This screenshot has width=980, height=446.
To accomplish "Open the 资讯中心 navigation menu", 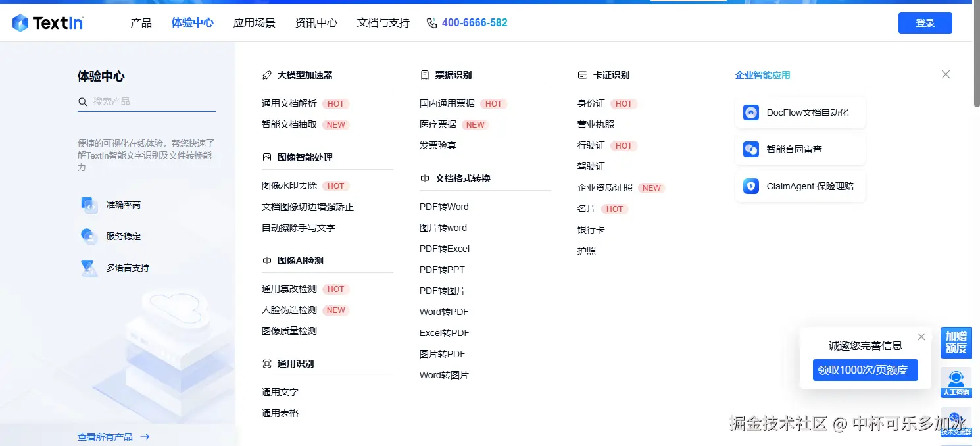I will [x=316, y=23].
